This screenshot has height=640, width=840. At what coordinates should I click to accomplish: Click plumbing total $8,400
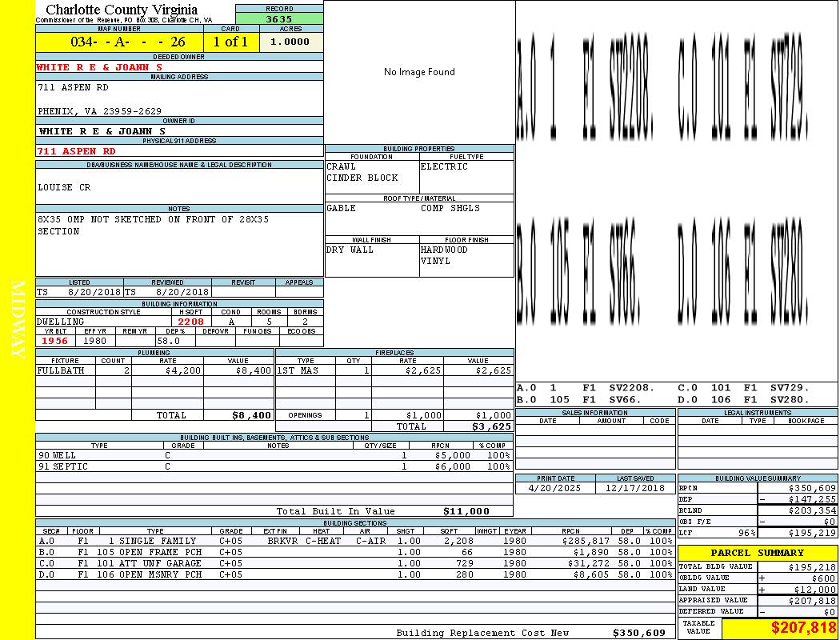(x=252, y=415)
